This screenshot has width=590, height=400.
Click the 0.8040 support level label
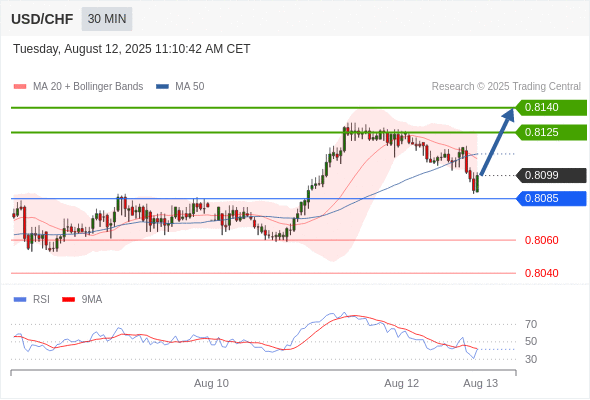click(x=541, y=273)
